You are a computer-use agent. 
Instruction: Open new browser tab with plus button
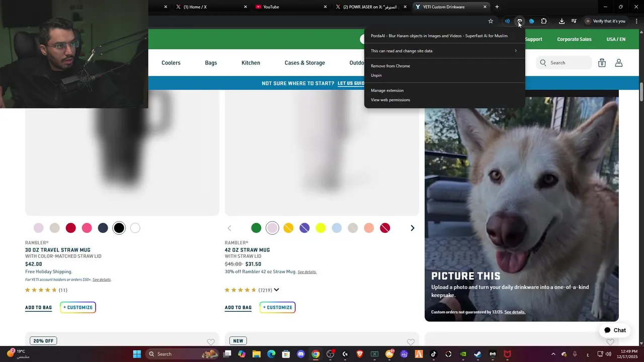497,7
